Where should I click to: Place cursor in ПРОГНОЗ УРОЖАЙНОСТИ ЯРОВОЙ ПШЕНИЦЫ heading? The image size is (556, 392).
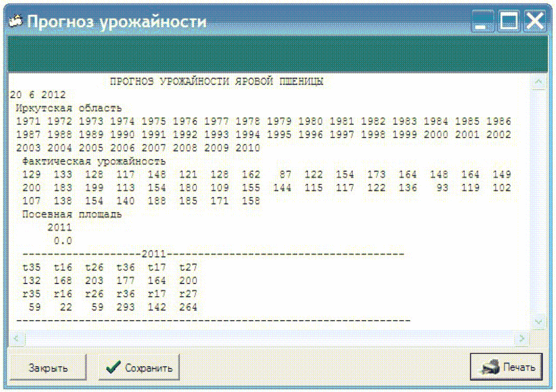click(x=217, y=82)
